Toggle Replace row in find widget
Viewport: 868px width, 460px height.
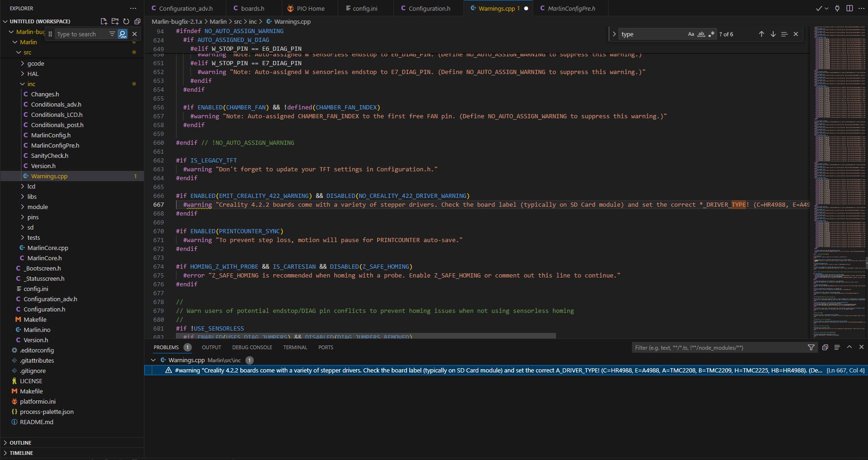point(614,34)
